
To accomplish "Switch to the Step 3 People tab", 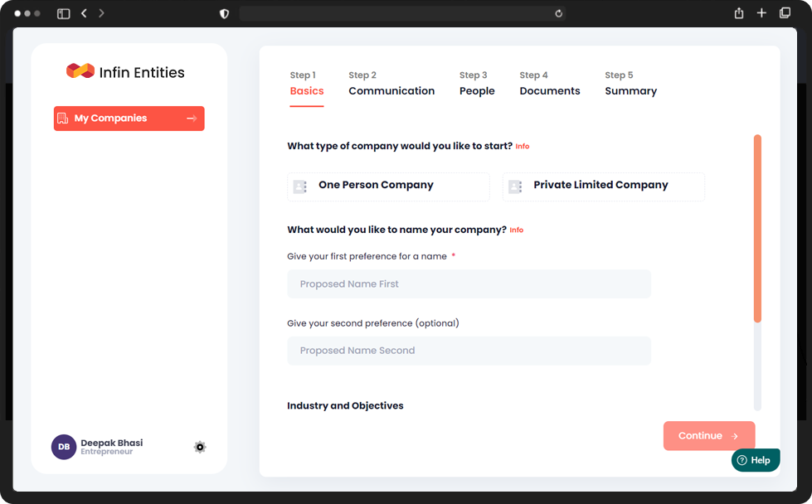I will [x=477, y=83].
